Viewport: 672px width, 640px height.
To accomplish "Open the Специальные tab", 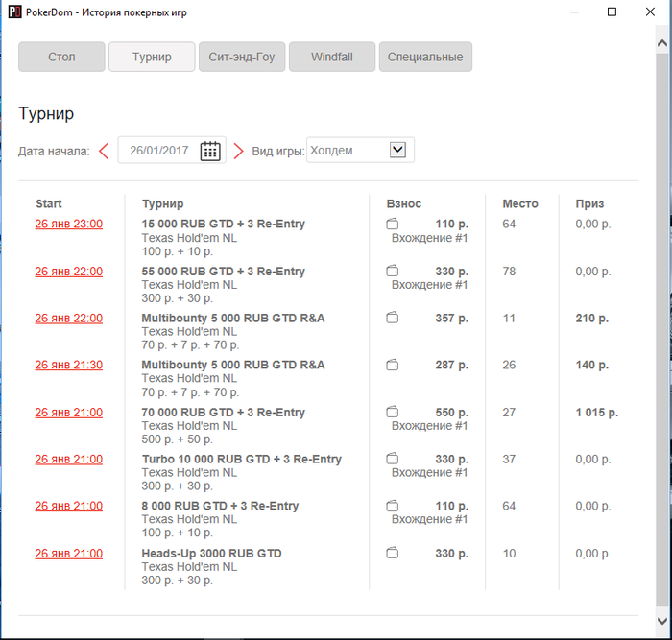I will point(425,57).
